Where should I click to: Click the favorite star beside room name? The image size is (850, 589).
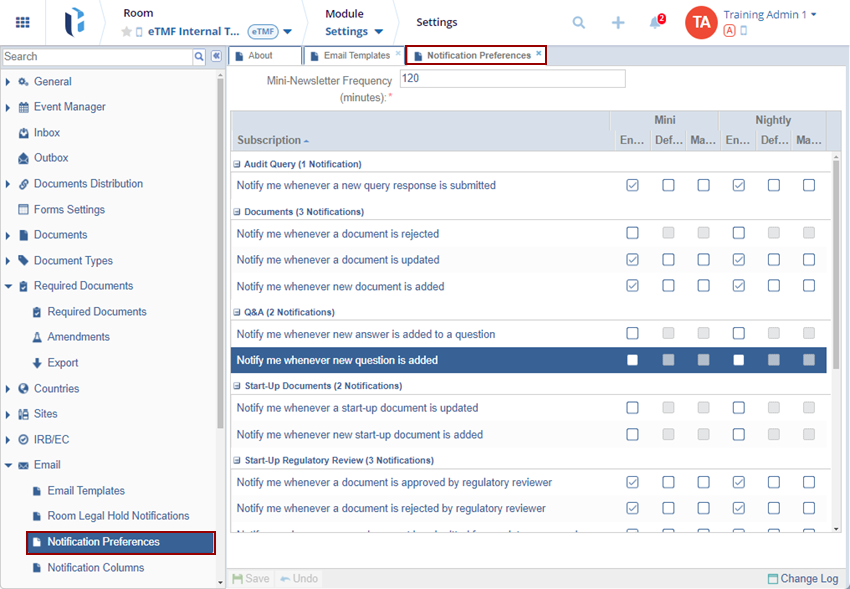[126, 32]
